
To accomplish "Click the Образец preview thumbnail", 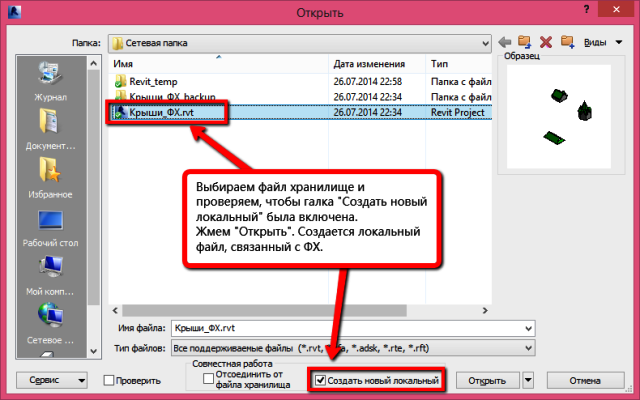I will [559, 117].
